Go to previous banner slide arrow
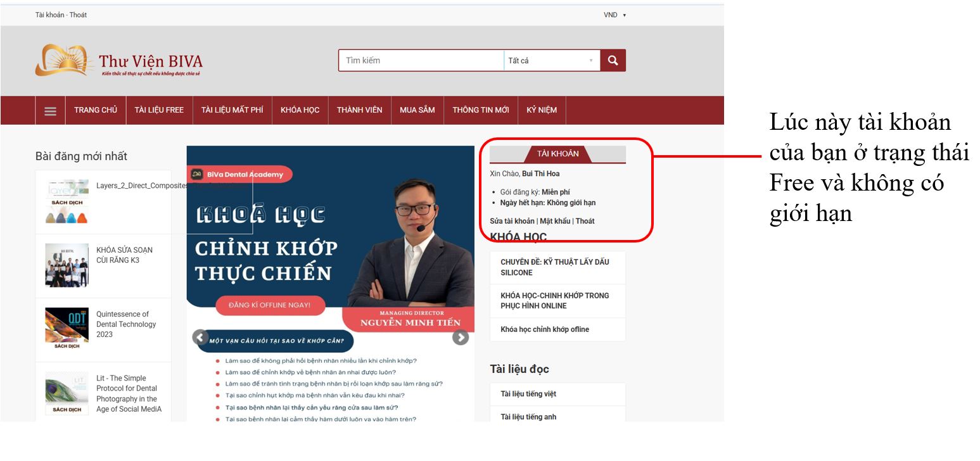The image size is (980, 461). (x=200, y=338)
